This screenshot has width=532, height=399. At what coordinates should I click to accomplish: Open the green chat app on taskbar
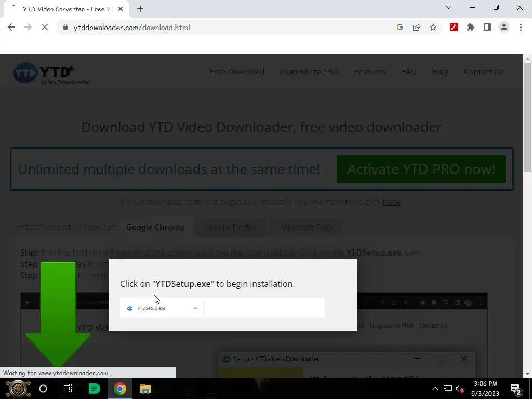[94, 389]
